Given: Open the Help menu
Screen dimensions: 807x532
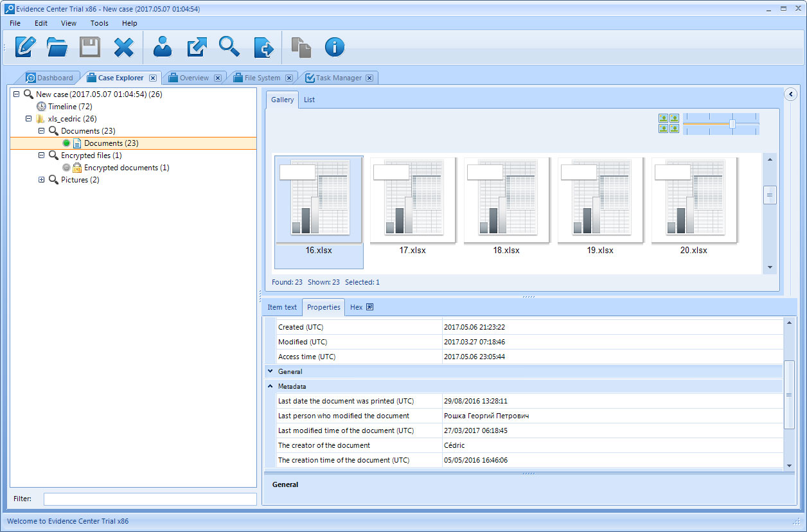Looking at the screenshot, I should pyautogui.click(x=130, y=23).
